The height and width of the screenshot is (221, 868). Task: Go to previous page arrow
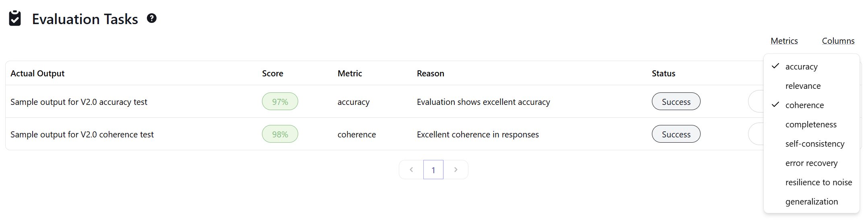[x=411, y=170]
